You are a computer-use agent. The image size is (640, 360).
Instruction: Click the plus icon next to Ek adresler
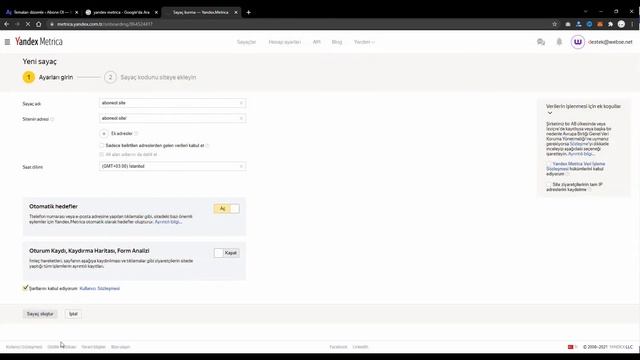pyautogui.click(x=104, y=133)
